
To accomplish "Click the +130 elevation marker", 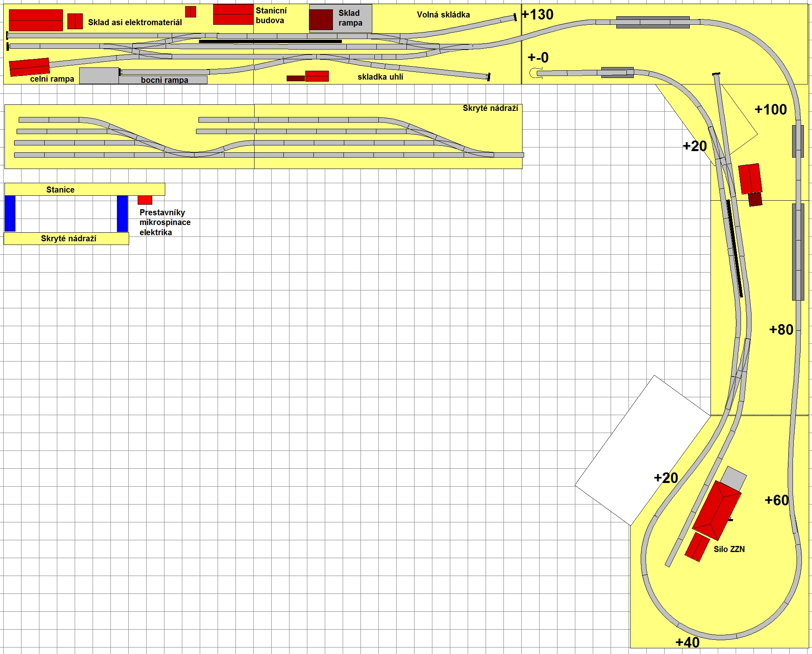I will 538,15.
